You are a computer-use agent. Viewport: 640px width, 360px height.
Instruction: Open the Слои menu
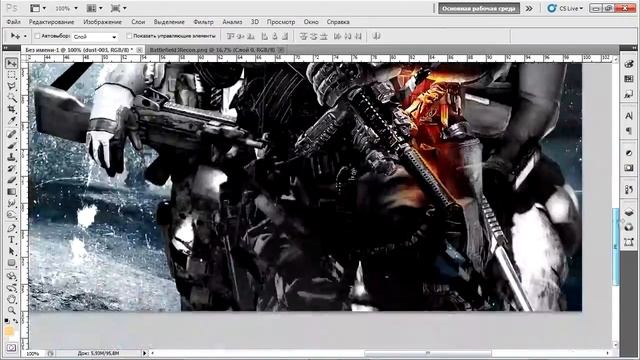[138, 22]
